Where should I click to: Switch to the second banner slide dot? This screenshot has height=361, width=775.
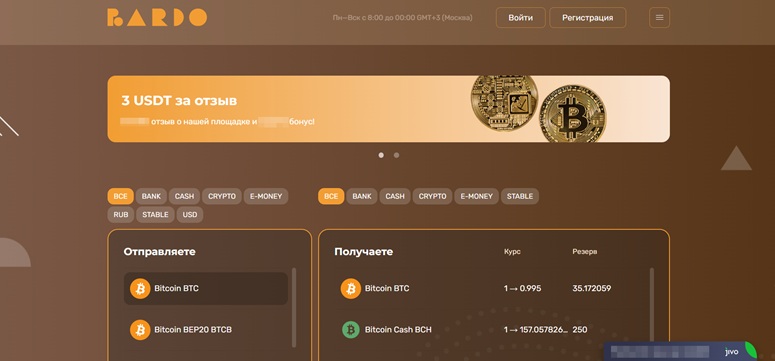coord(396,155)
